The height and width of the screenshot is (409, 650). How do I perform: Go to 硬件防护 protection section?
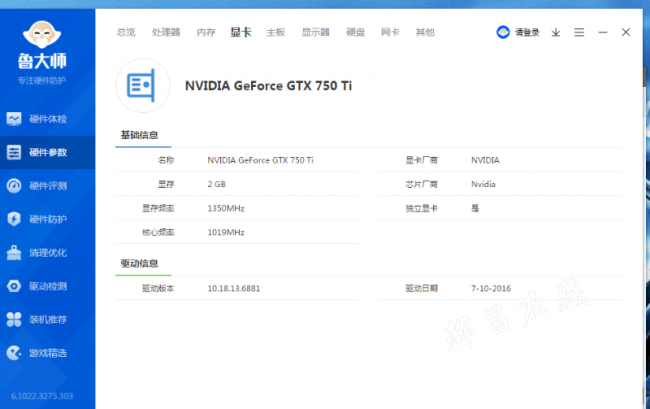pos(47,219)
